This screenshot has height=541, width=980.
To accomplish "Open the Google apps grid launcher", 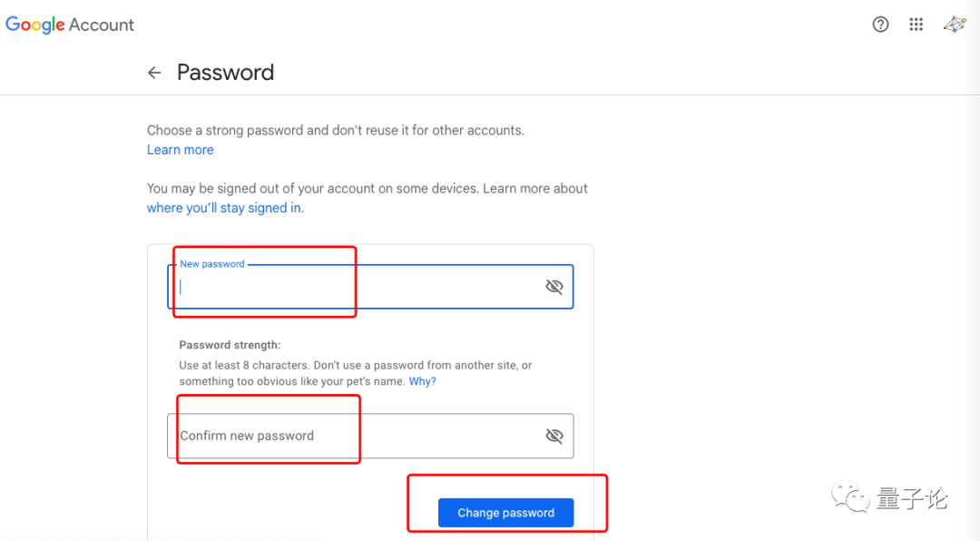I will click(916, 25).
